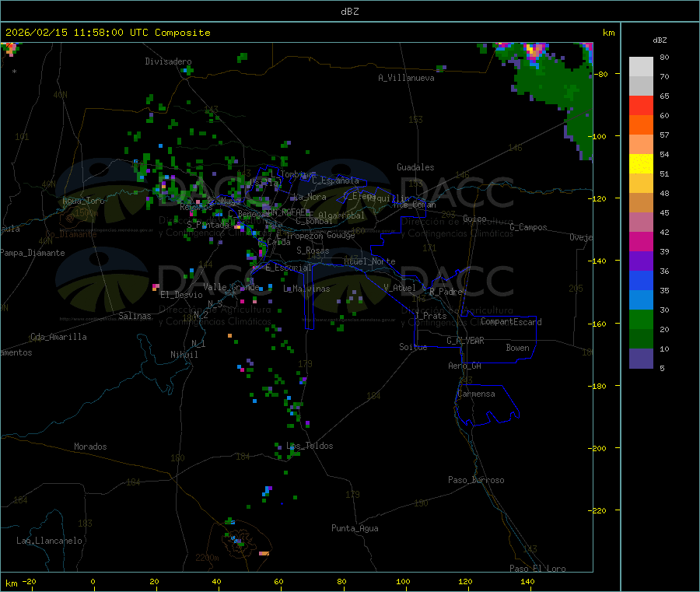Click the Salinas place label
This screenshot has width=700, height=592.
[x=135, y=316]
